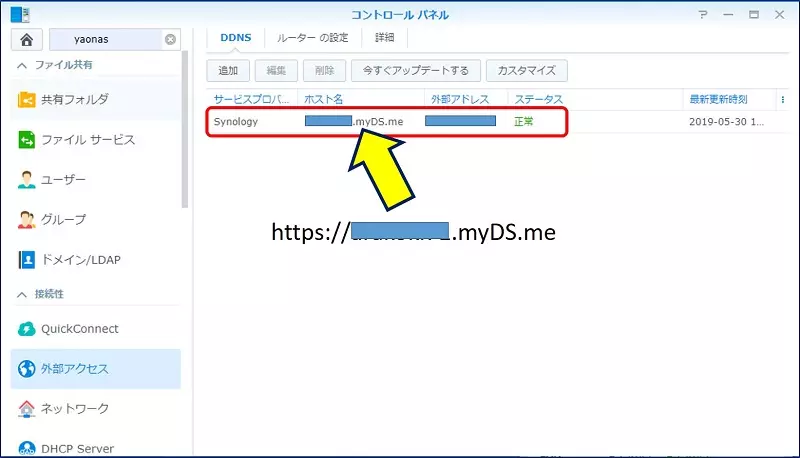
Task: Collapse the ファイル共有 section
Action: click(x=22, y=65)
